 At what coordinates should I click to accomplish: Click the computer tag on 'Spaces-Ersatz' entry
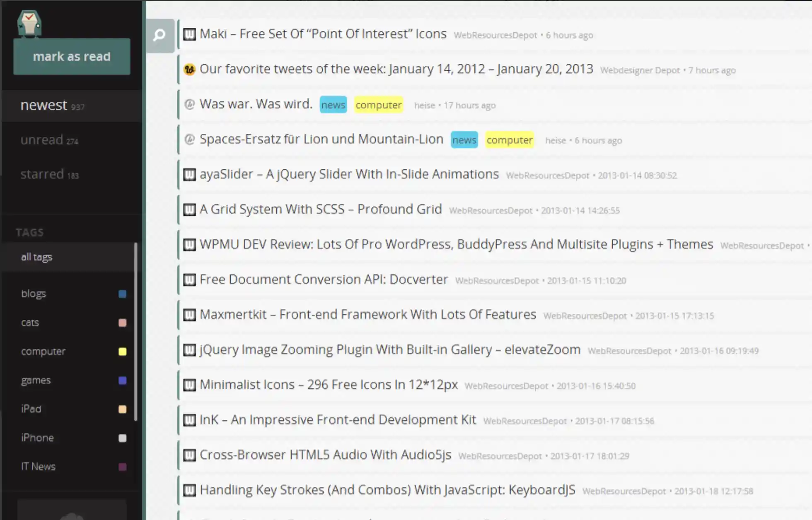tap(510, 140)
